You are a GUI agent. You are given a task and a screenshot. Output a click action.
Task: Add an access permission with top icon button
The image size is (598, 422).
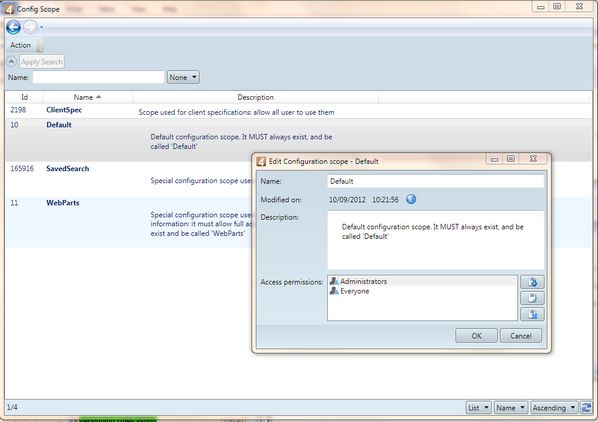(x=532, y=282)
